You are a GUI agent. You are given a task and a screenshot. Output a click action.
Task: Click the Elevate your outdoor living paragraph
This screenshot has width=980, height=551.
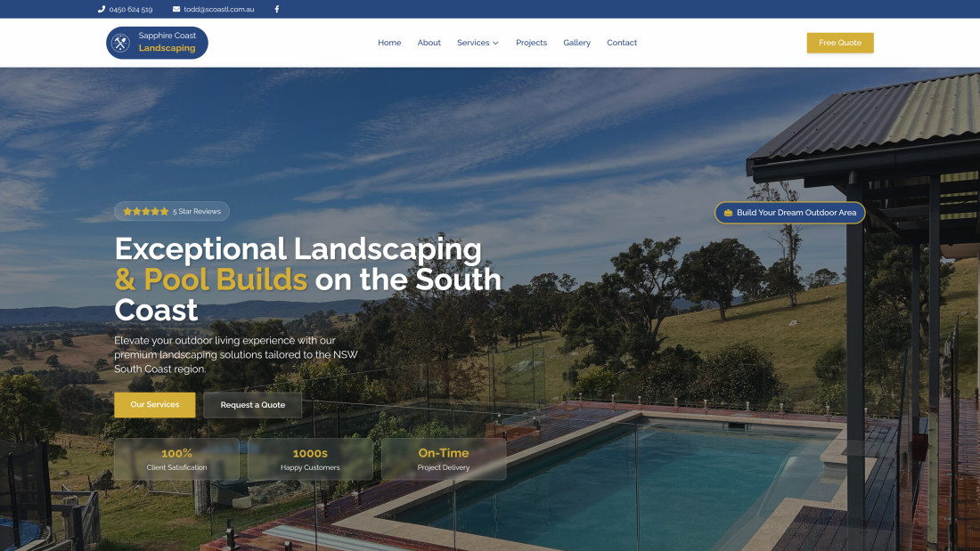tap(236, 355)
